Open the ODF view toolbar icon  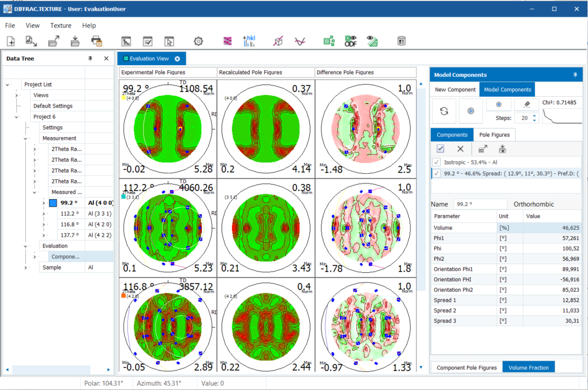[351, 41]
